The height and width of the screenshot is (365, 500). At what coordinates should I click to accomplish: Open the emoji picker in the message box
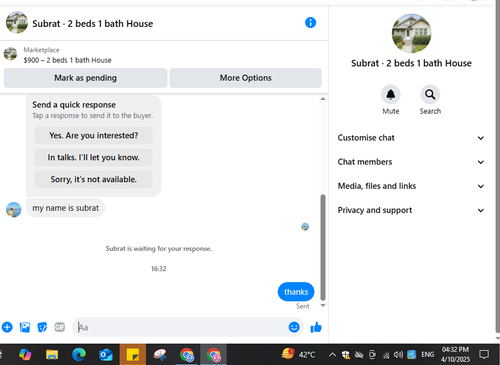(x=294, y=327)
